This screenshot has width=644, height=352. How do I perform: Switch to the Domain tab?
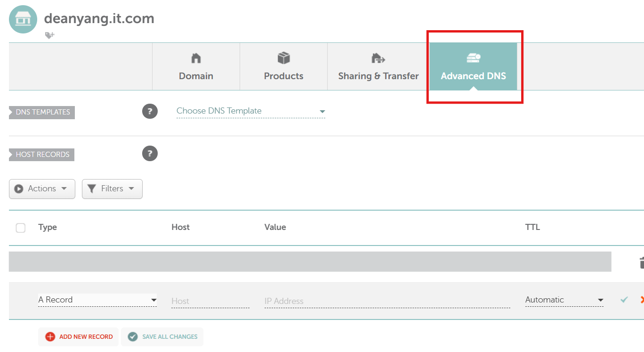click(x=196, y=66)
